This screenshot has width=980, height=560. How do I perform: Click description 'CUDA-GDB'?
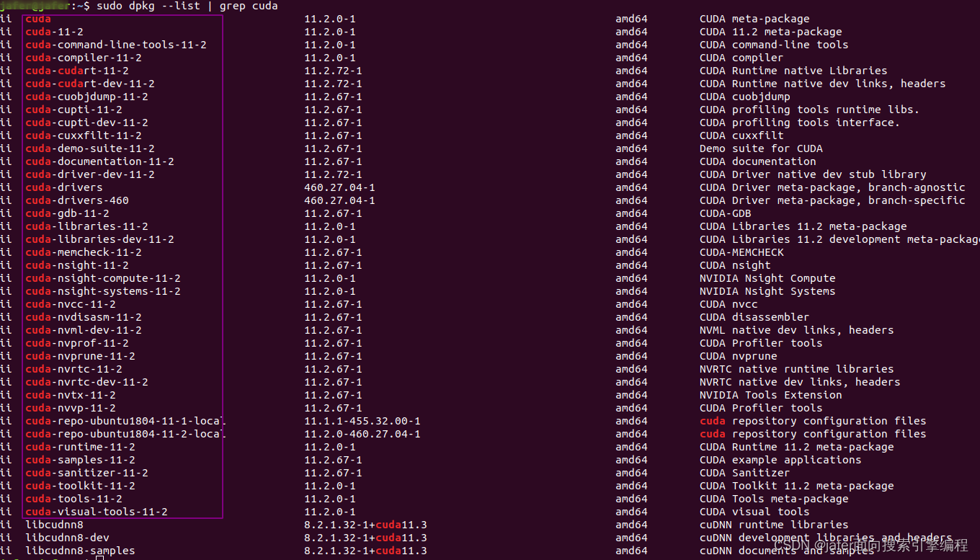click(726, 213)
